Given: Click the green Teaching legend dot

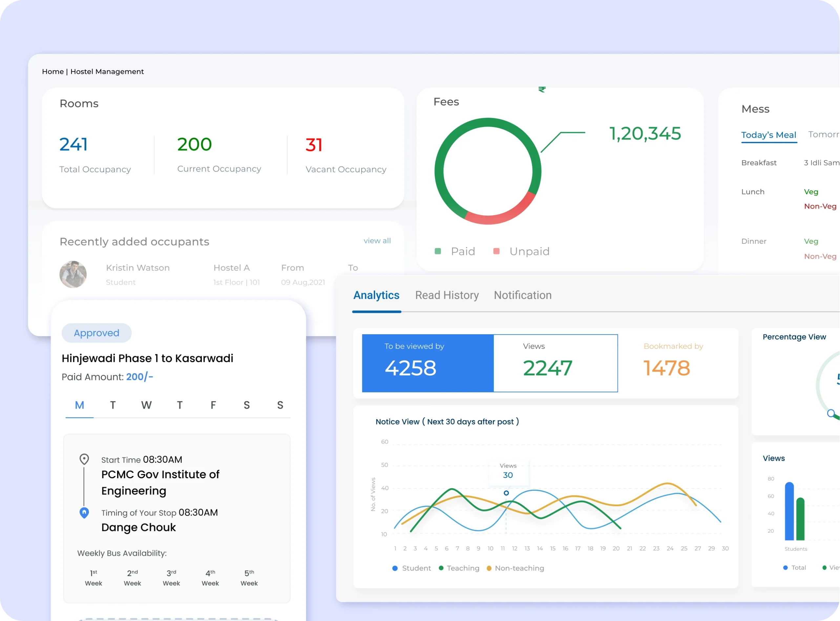Looking at the screenshot, I should [x=441, y=569].
